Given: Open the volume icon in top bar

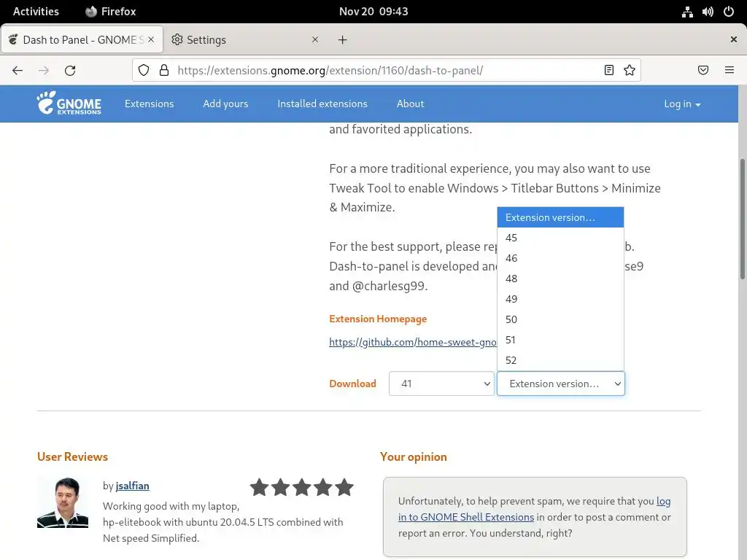Looking at the screenshot, I should pyautogui.click(x=708, y=12).
